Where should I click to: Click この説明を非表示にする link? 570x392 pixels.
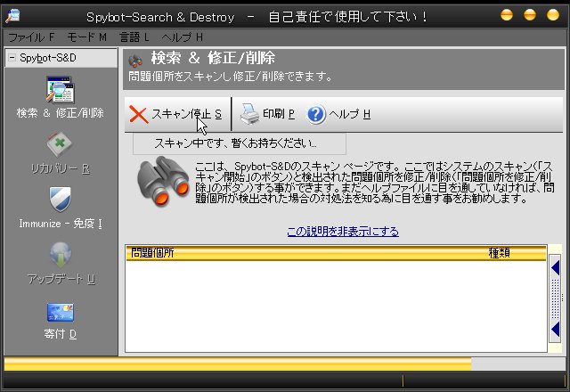pyautogui.click(x=343, y=232)
